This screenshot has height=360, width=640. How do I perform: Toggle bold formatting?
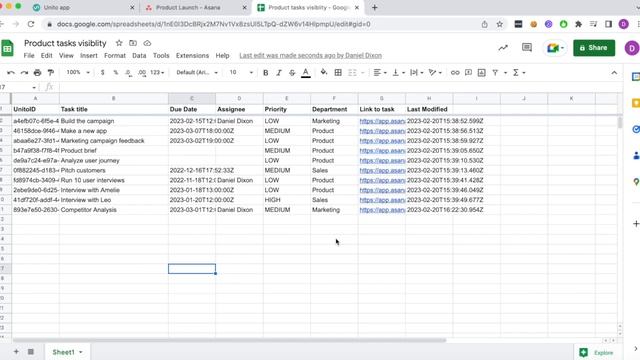[x=265, y=73]
